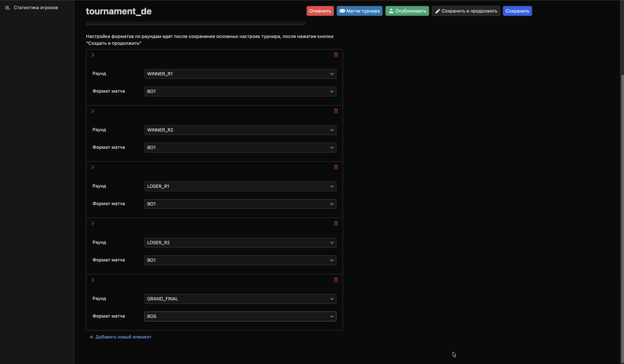Delete the WINNER_R2 round entry

pos(336,111)
